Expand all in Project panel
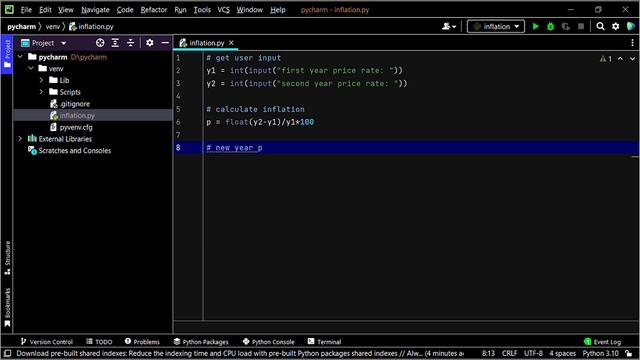 click(x=116, y=43)
